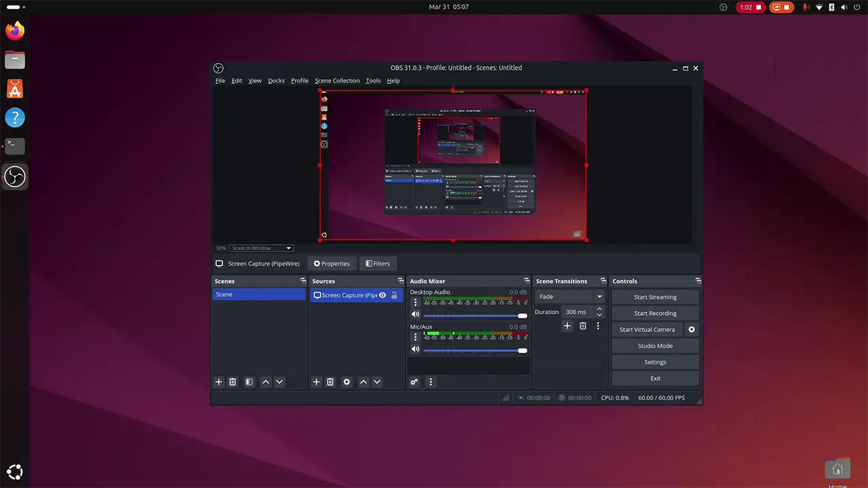Open the Scene Collection menu

pyautogui.click(x=337, y=81)
